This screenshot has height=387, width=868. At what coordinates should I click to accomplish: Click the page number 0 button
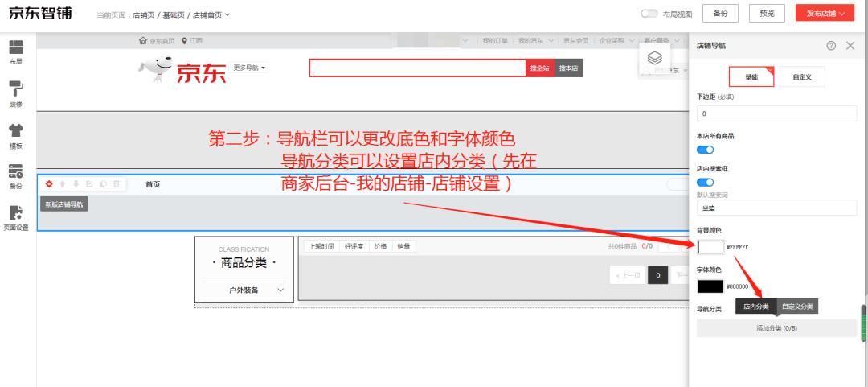(657, 275)
